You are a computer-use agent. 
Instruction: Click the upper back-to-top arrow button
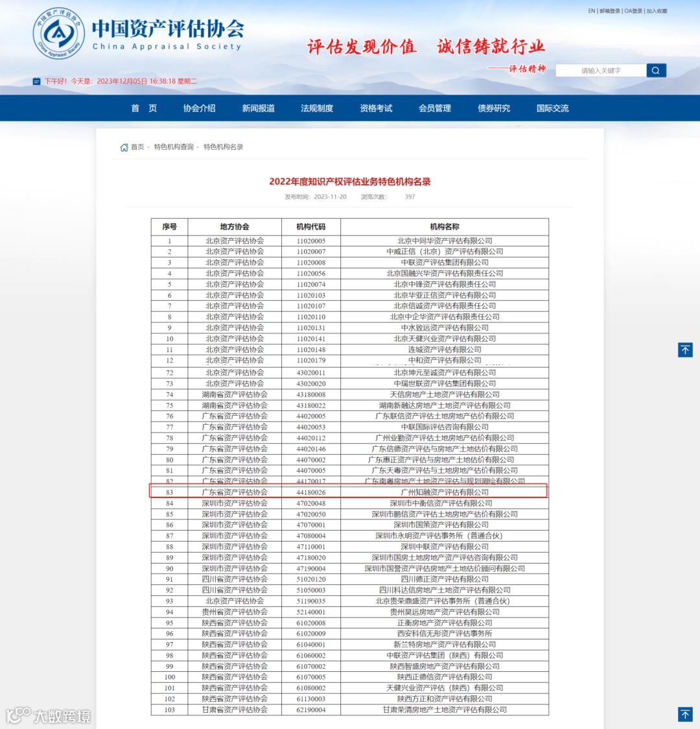tap(685, 350)
